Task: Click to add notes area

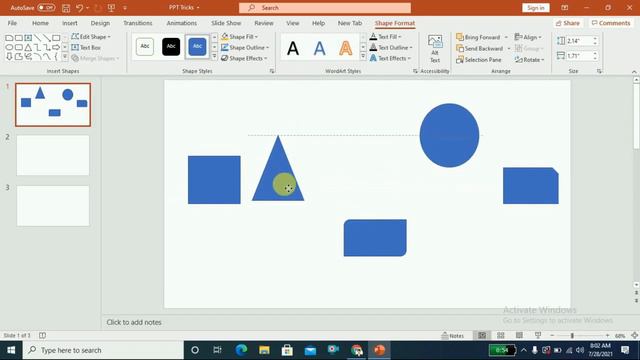Action: [x=134, y=322]
